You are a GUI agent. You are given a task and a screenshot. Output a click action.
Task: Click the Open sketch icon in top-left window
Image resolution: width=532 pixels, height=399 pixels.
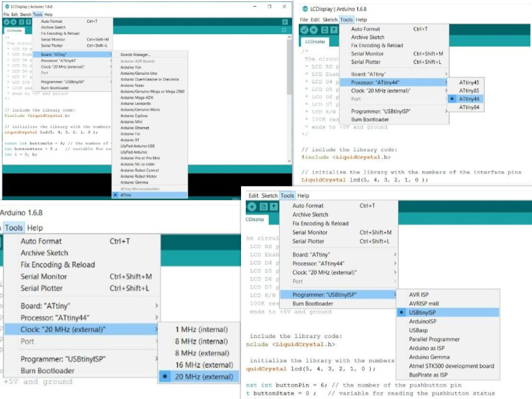click(29, 22)
